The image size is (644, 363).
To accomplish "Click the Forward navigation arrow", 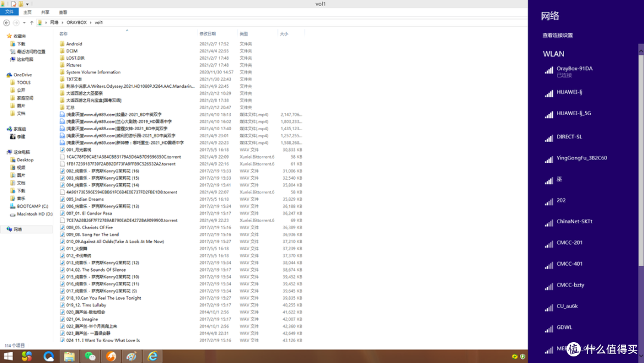I will [x=16, y=23].
